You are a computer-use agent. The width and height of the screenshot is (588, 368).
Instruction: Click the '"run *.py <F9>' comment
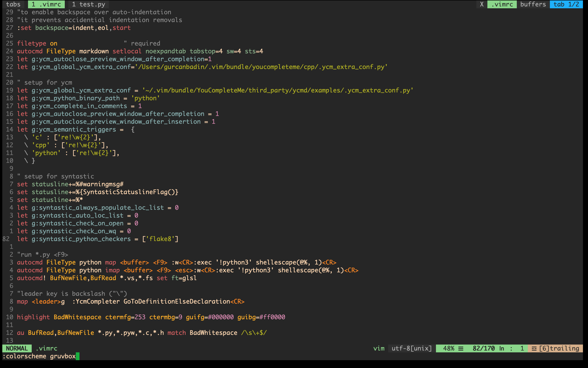click(42, 255)
